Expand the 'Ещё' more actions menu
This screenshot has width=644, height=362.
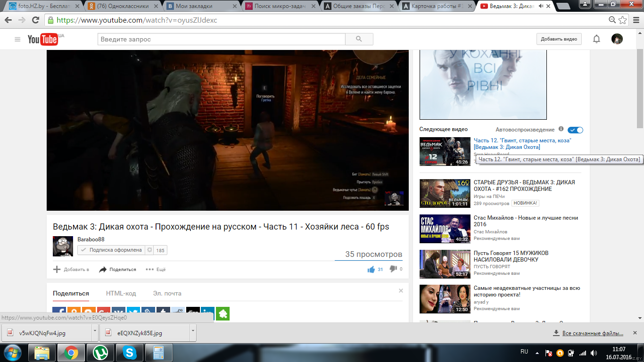tap(156, 270)
